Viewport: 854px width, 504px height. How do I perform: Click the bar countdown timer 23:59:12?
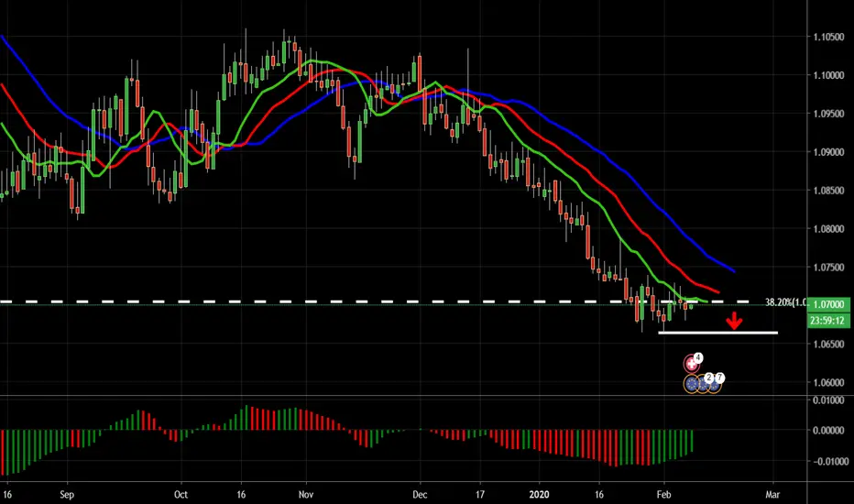[827, 321]
